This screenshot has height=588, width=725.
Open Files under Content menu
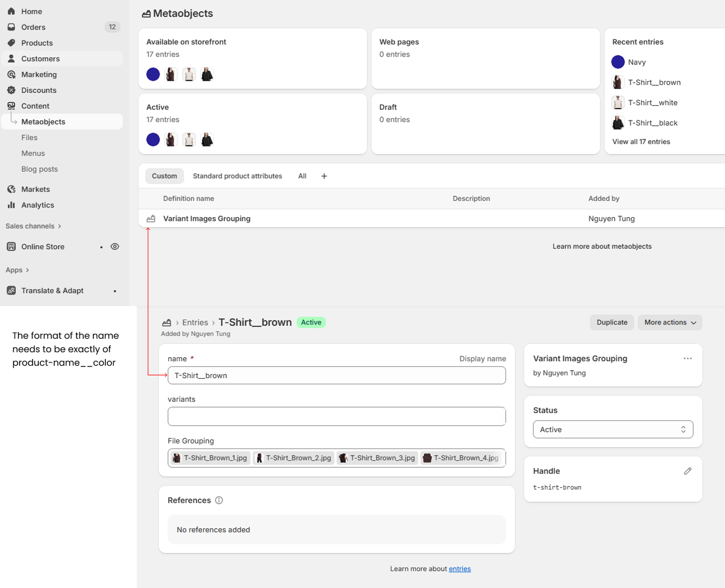coord(29,137)
